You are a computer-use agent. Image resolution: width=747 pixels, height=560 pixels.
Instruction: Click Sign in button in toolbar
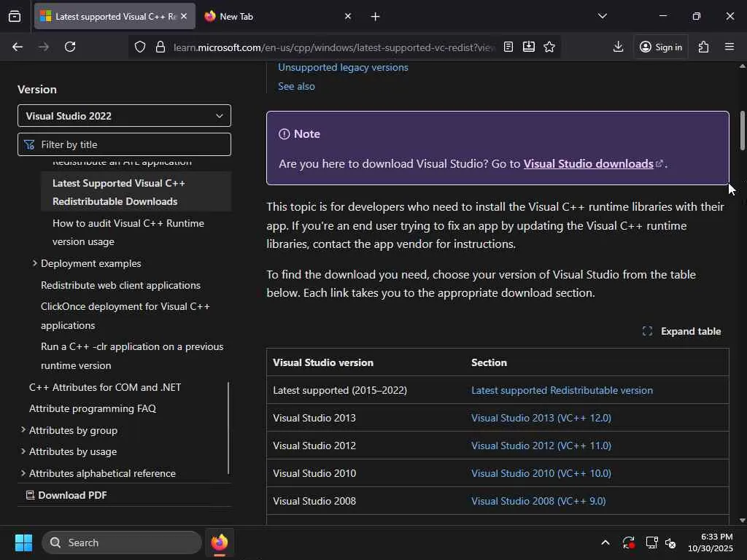[661, 47]
